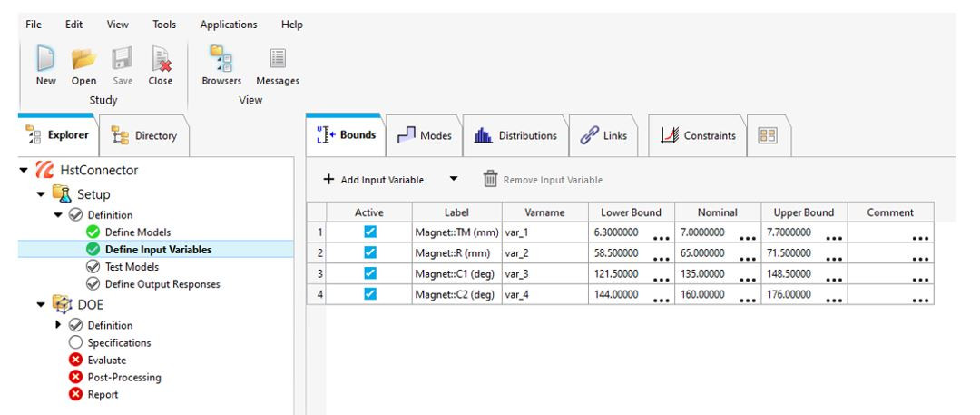Screen dimensions: 980x415
Task: Click the Lower Bound ellipsis for var_1
Action: click(661, 237)
